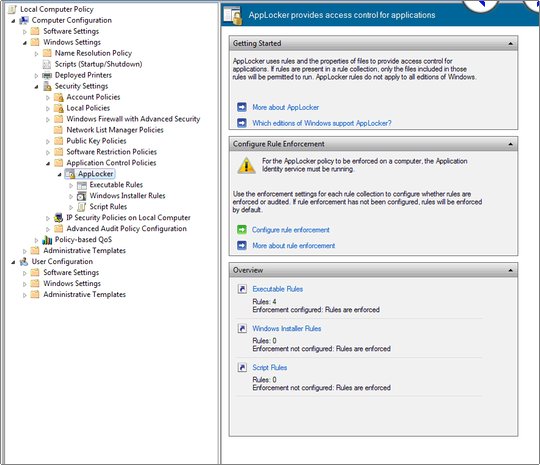Click the Advanced Audit Policy Configuration folder icon
This screenshot has height=465, width=540.
[59, 229]
